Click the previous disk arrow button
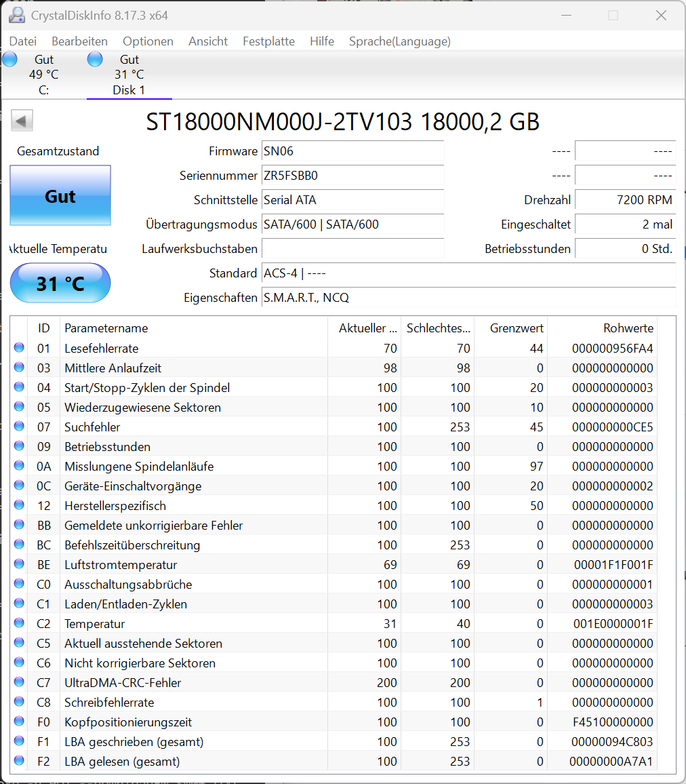Viewport: 686px width, 784px height. click(22, 121)
